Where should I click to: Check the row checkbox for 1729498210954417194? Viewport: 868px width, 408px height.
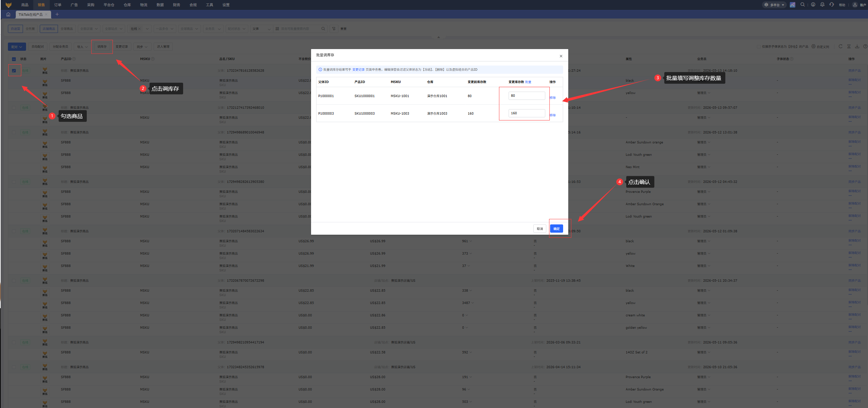[14, 342]
